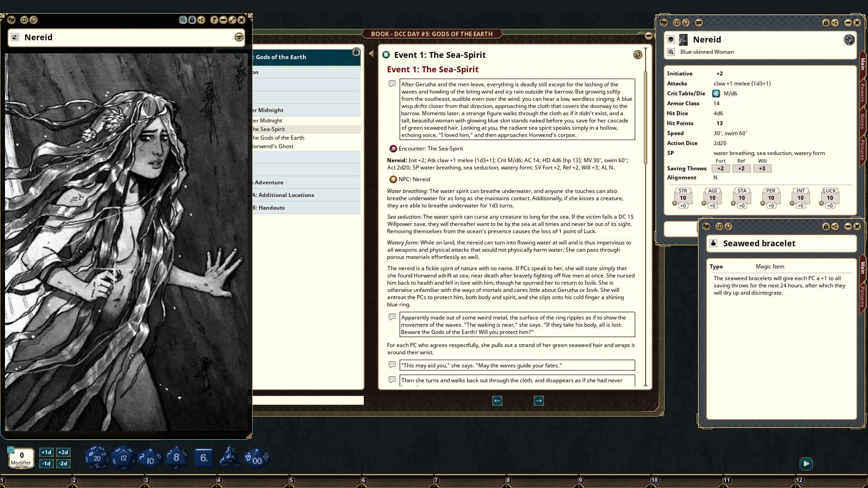Screen dimensions: 868x488
Task: Toggle the padlock on the Nereid NPC sheet
Action: click(826, 23)
